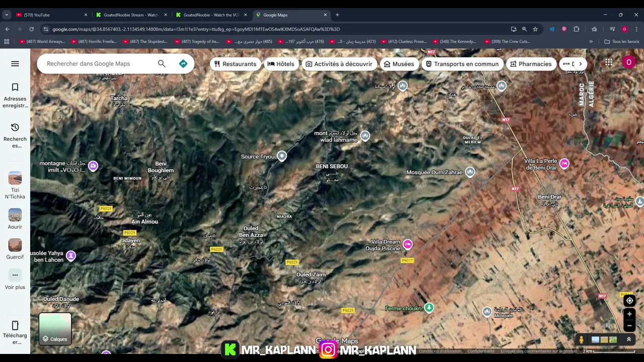Click the Source Tryou map pin
Screen dimensions: 644x362
pyautogui.click(x=282, y=156)
